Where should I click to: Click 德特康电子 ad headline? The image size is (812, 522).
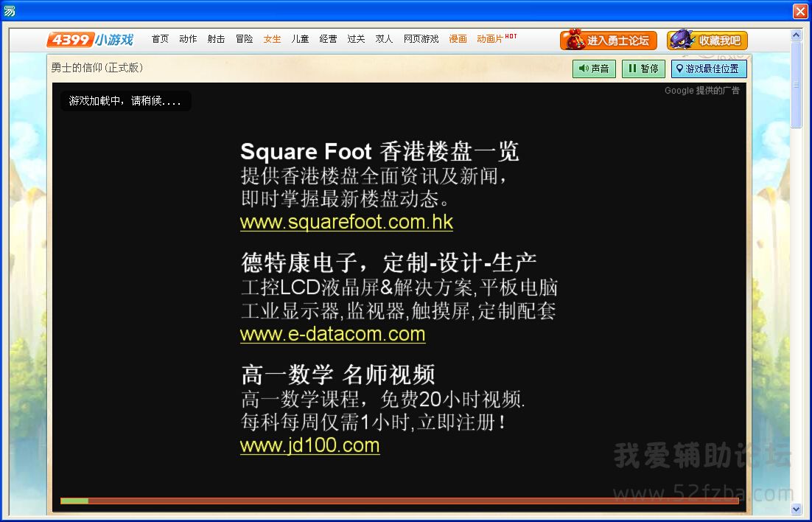click(388, 262)
